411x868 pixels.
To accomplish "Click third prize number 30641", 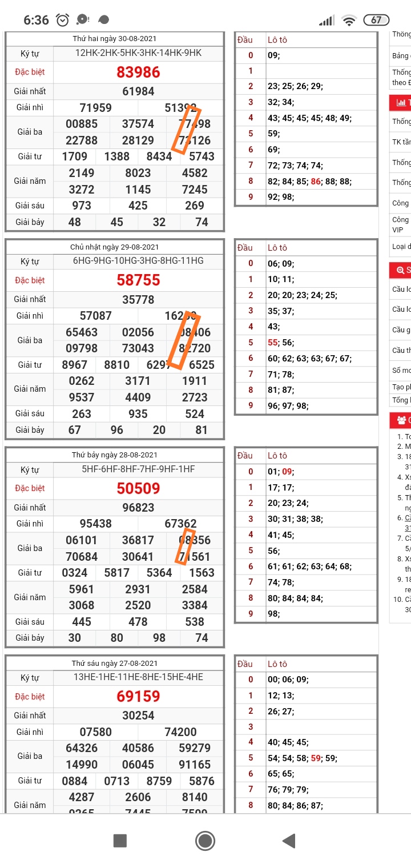I will point(138,557).
